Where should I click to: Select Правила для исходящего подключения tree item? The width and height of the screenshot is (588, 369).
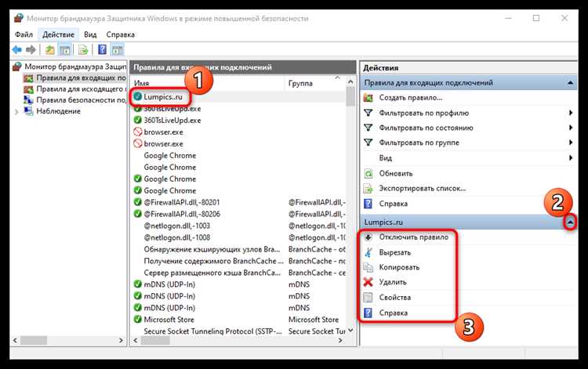pyautogui.click(x=81, y=89)
